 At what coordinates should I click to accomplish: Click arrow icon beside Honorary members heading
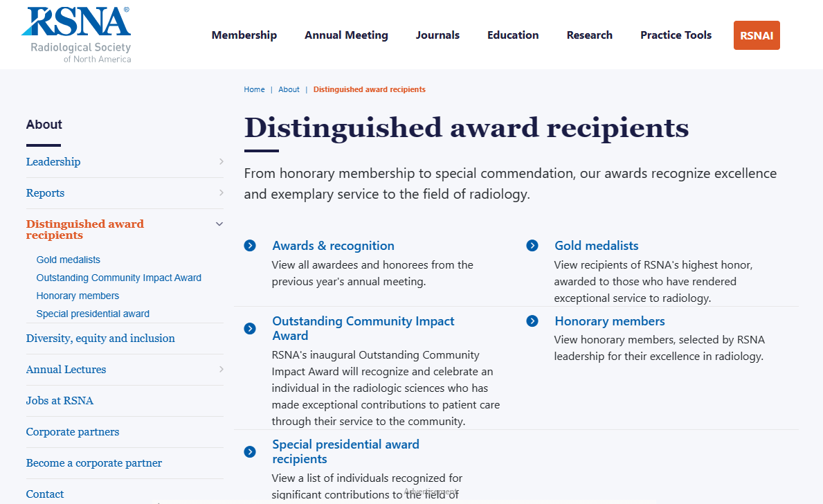pyautogui.click(x=532, y=321)
